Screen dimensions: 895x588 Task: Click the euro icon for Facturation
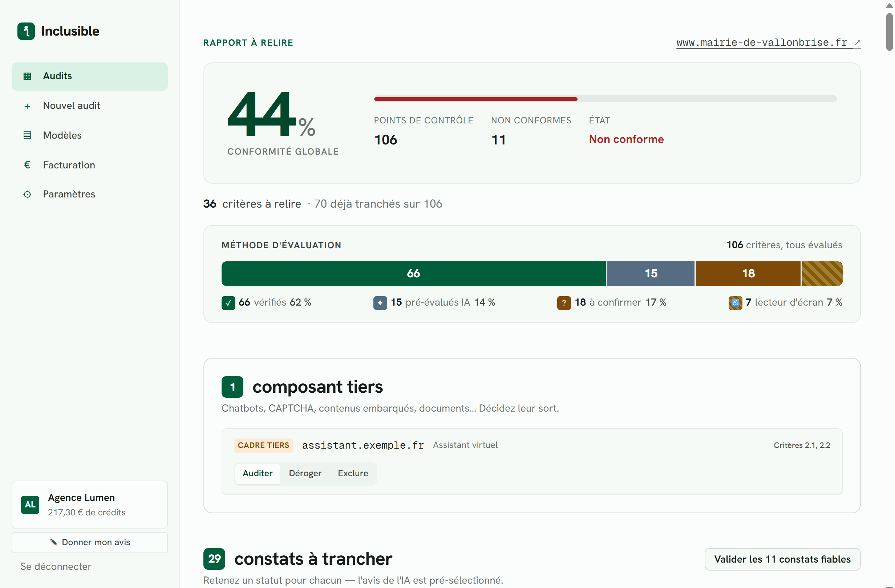pos(27,165)
